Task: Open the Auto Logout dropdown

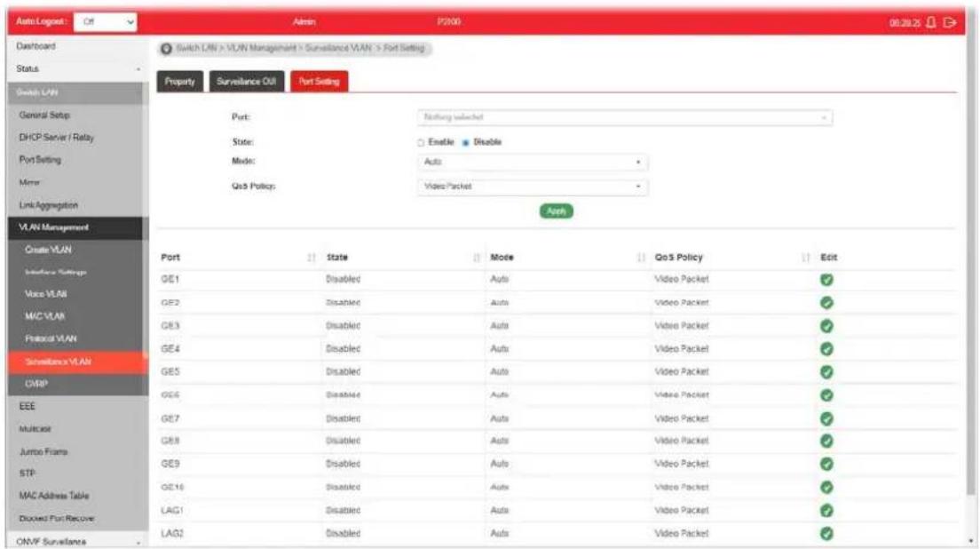Action: pos(105,22)
